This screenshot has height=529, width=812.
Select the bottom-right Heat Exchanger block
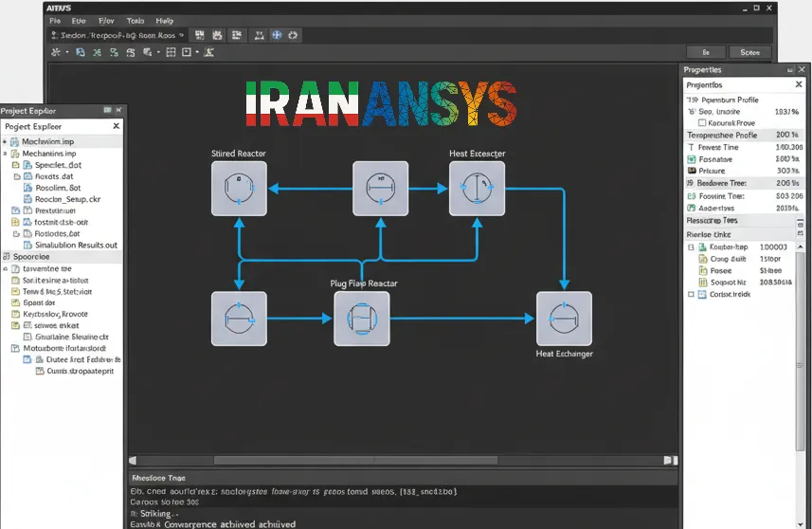[x=564, y=319]
